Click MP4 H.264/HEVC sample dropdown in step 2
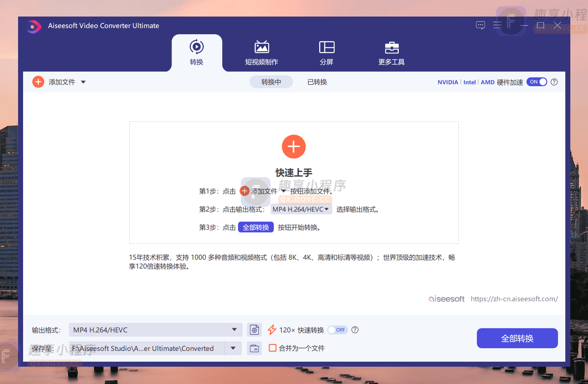Image resolution: width=588 pixels, height=384 pixels. 301,209
